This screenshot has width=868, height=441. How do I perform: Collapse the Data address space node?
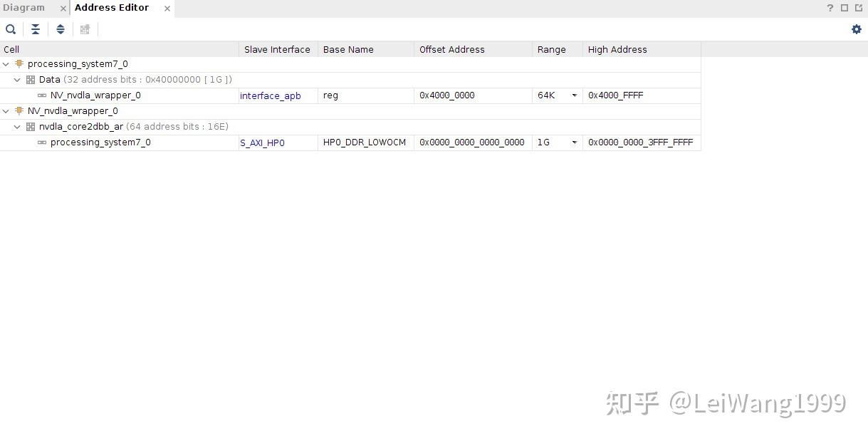coord(17,79)
